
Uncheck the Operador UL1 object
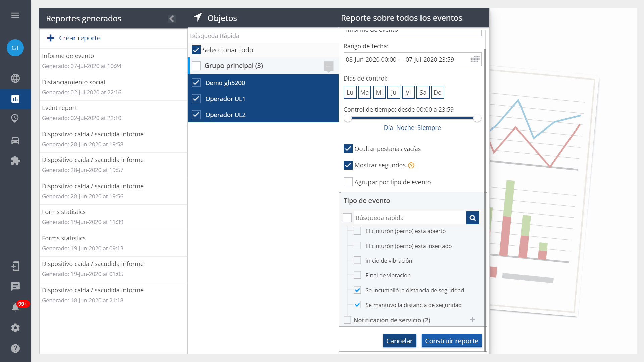(x=196, y=99)
